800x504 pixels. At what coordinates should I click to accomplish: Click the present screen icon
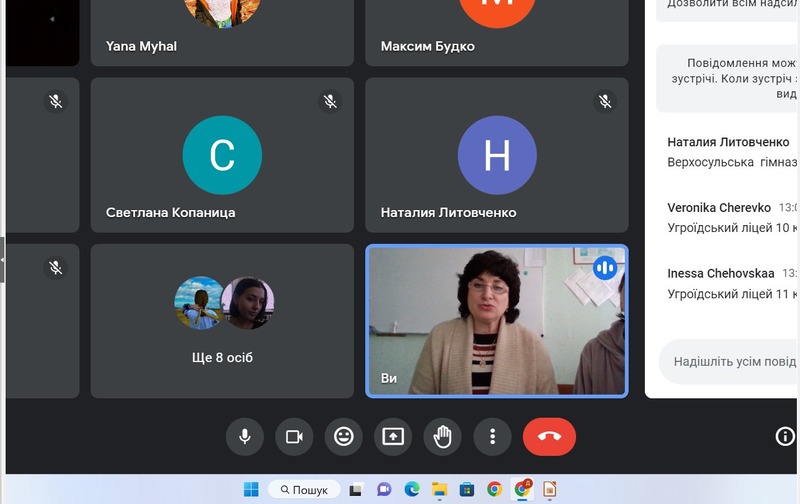393,436
